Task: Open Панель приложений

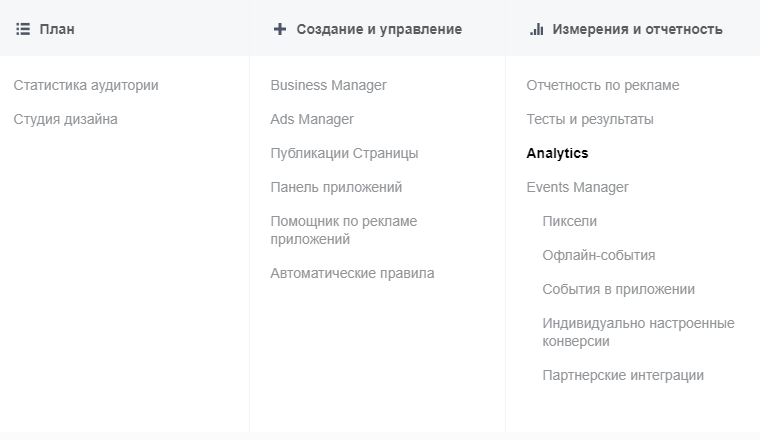Action: point(336,187)
